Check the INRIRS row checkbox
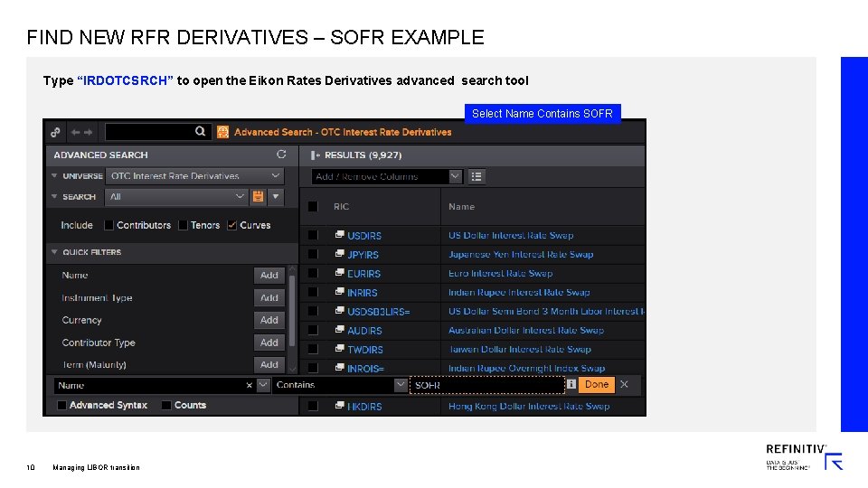868x488 pixels. [x=313, y=292]
